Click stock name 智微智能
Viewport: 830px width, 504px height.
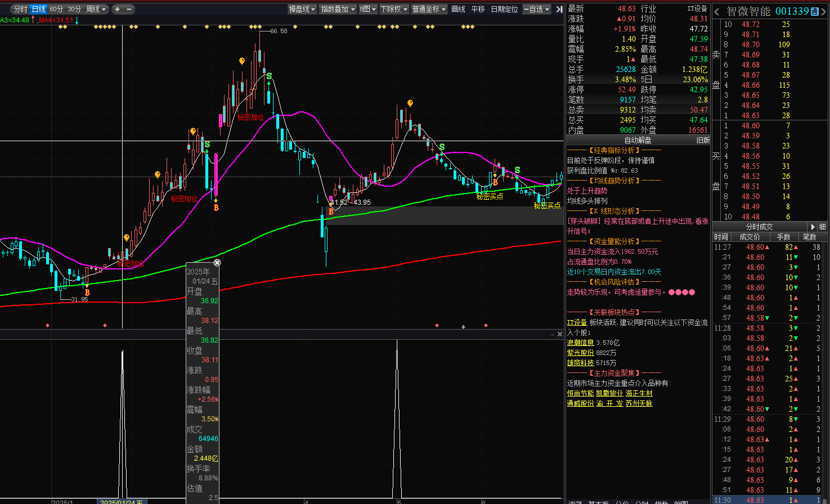point(748,12)
